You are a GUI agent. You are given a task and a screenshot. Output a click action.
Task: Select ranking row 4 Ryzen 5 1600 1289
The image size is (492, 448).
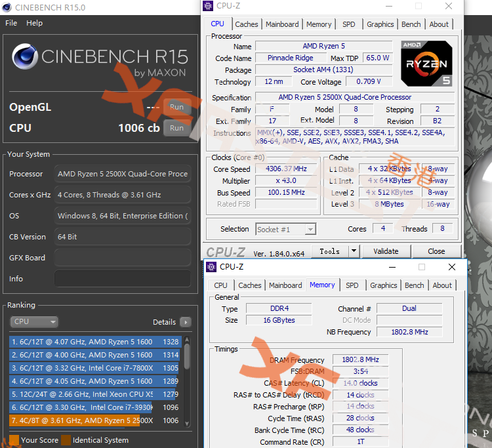pyautogui.click(x=95, y=381)
